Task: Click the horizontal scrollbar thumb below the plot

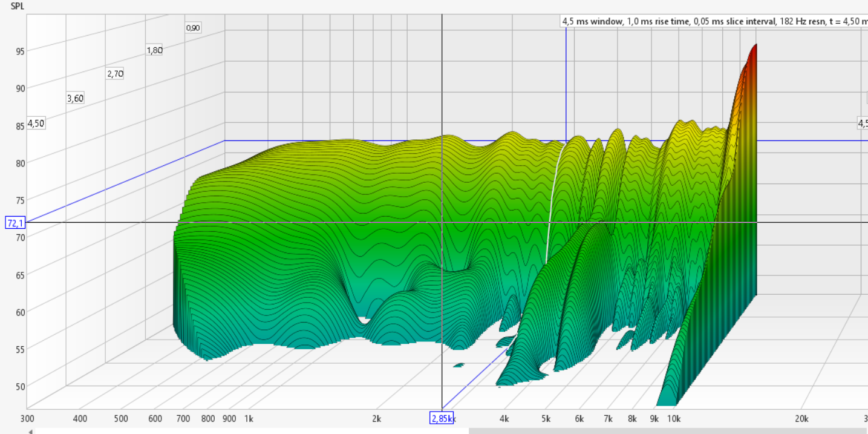Action: (668, 431)
